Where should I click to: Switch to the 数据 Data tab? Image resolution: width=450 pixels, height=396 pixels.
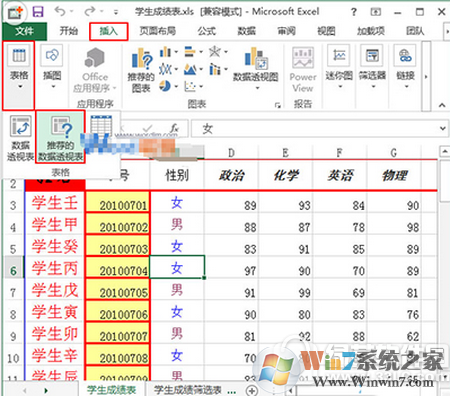point(247,31)
